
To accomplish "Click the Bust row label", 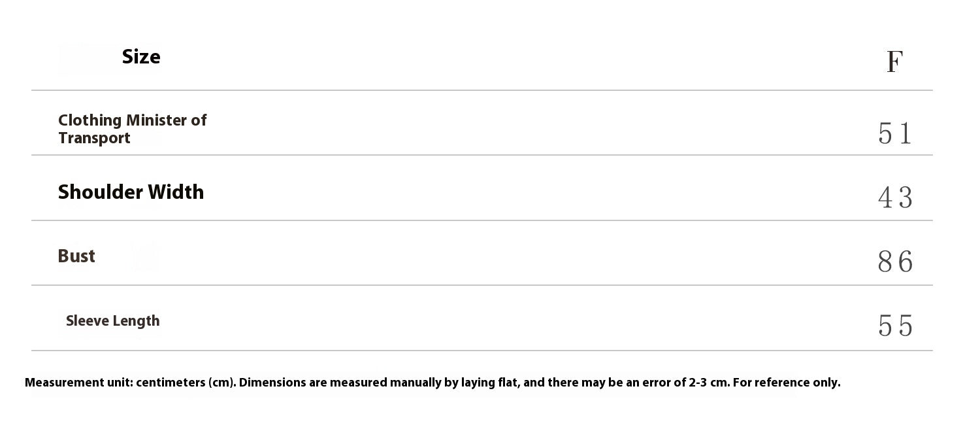I will [x=76, y=256].
